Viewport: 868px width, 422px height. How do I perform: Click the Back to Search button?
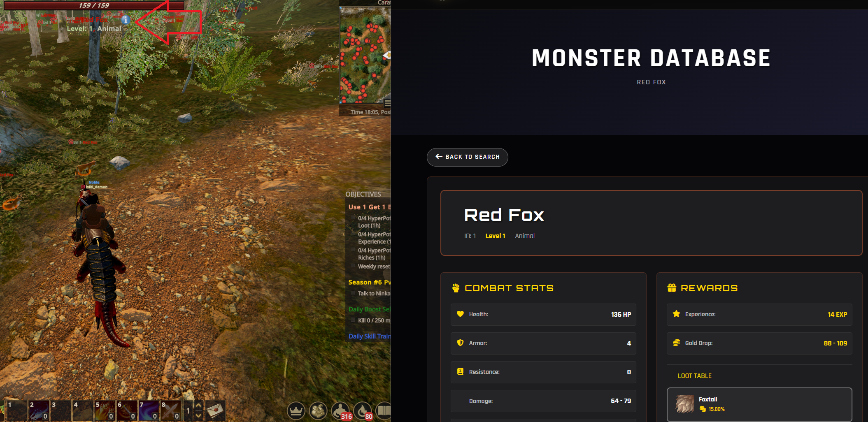click(467, 157)
